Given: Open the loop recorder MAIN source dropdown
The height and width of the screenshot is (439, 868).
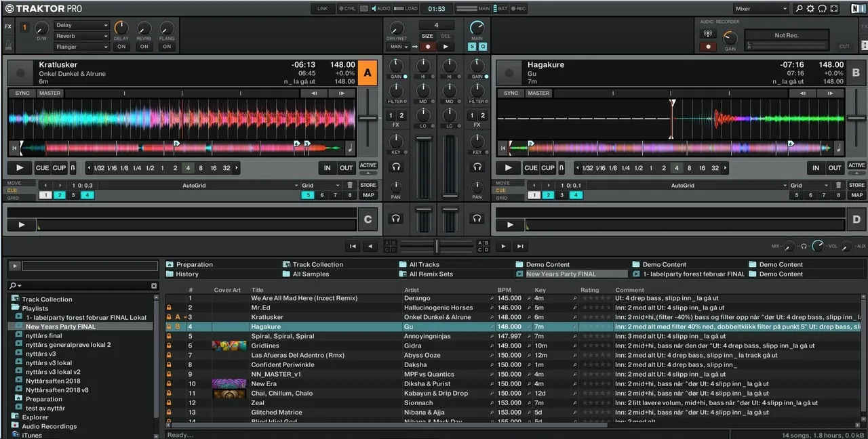Looking at the screenshot, I should (399, 47).
